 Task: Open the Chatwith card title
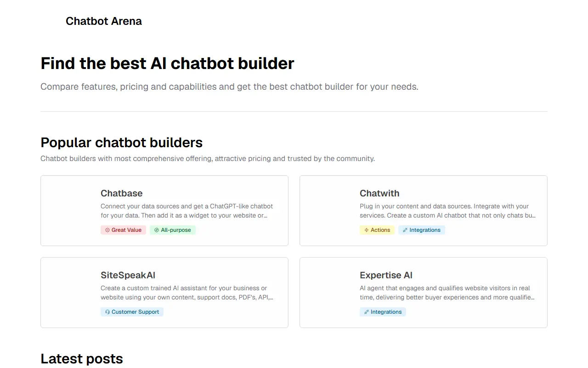click(x=379, y=193)
